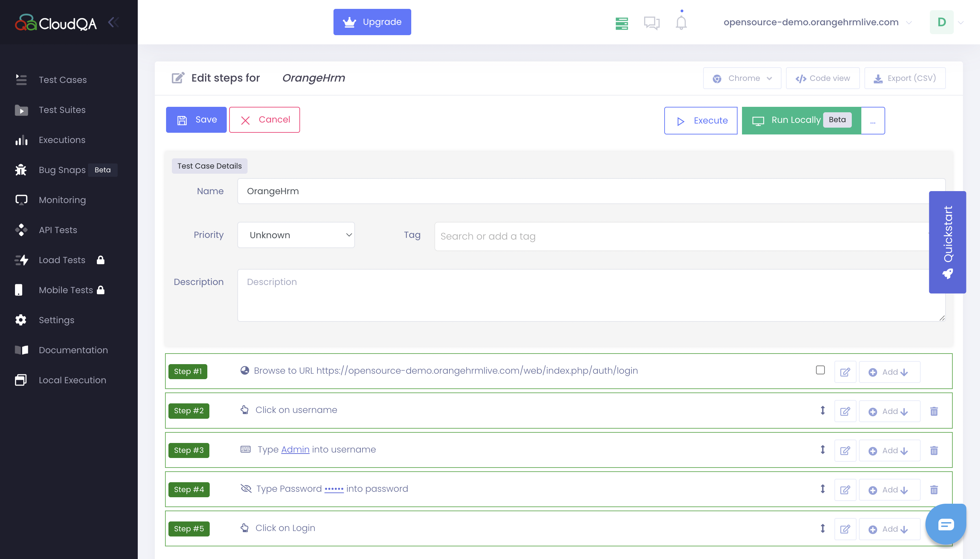Click the Name input field
Image resolution: width=980 pixels, height=559 pixels.
[591, 191]
